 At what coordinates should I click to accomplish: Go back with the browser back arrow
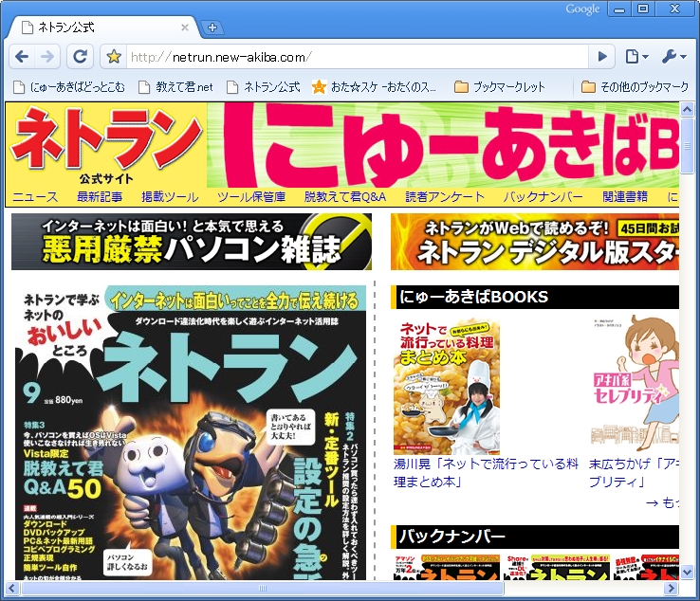tap(22, 57)
